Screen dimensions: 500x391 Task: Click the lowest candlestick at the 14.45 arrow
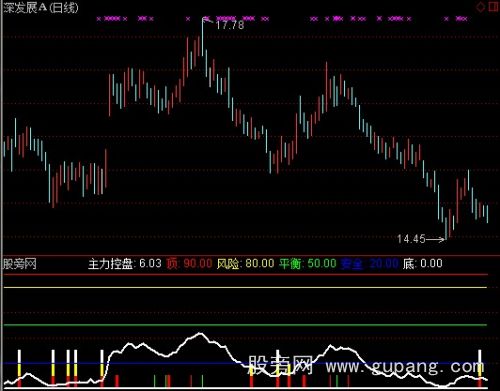446,228
